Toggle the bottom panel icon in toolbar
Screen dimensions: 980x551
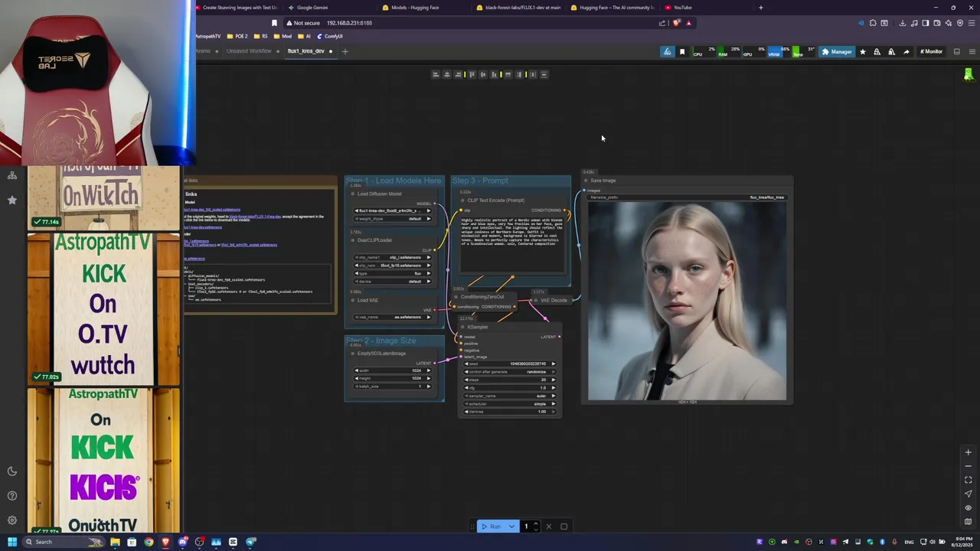click(x=956, y=52)
